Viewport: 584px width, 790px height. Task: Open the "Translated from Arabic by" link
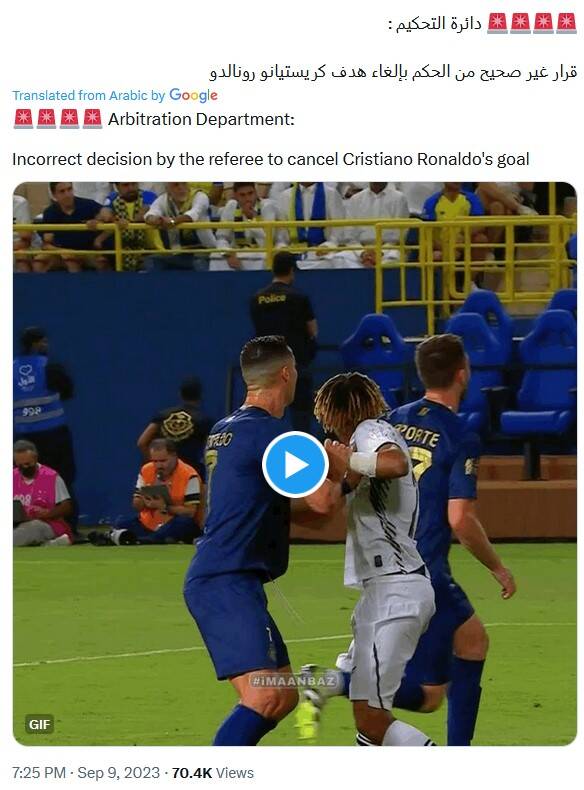pyautogui.click(x=89, y=95)
